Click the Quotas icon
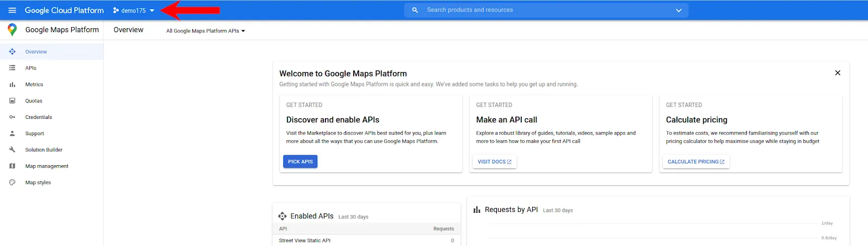The image size is (868, 246). pyautogui.click(x=12, y=100)
